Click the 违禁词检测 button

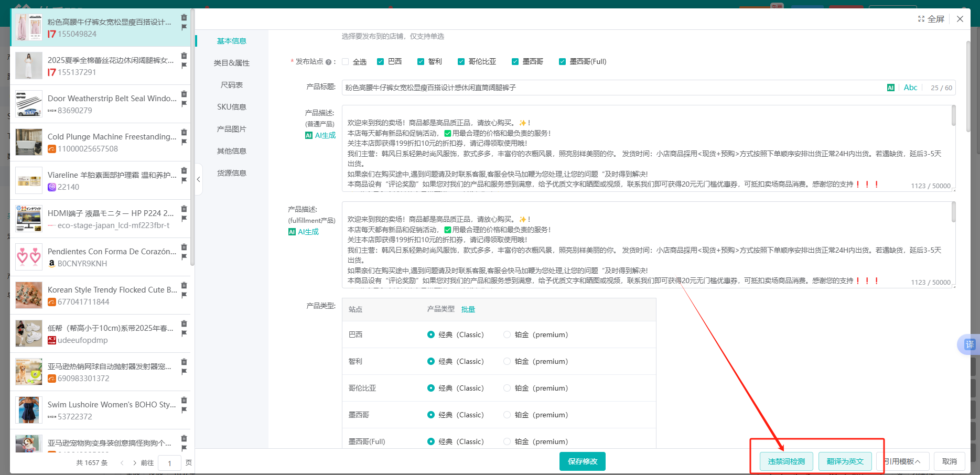pos(786,461)
